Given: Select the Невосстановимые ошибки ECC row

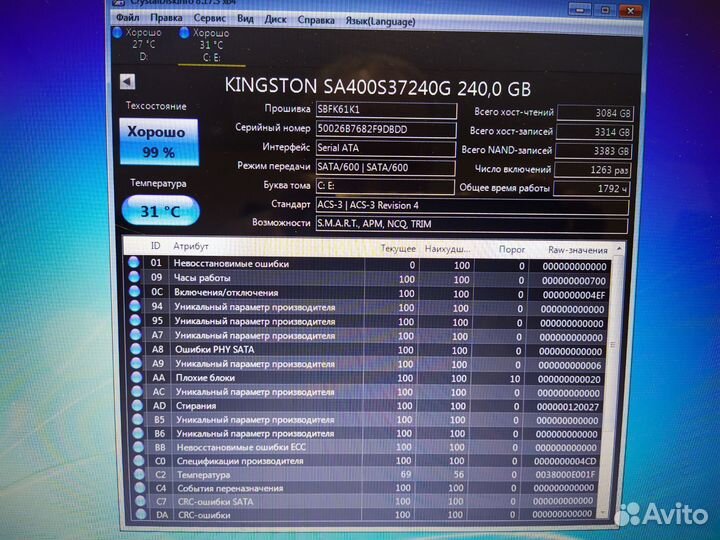Looking at the screenshot, I should (367, 447).
